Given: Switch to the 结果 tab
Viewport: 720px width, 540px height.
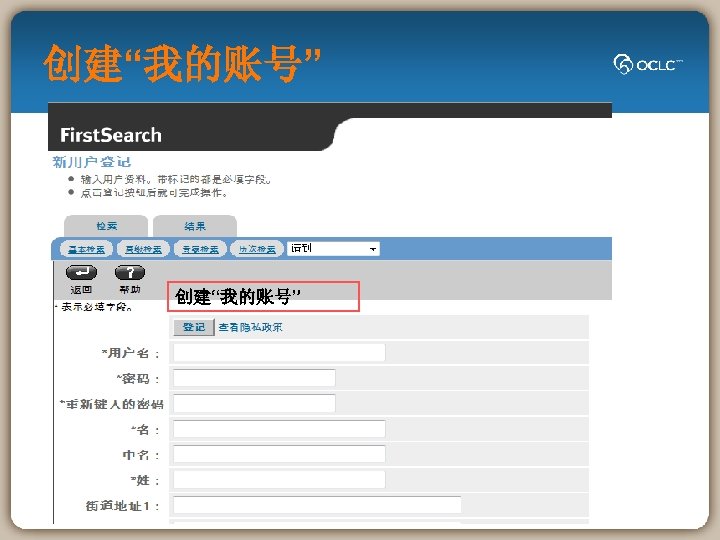Looking at the screenshot, I should [x=195, y=226].
